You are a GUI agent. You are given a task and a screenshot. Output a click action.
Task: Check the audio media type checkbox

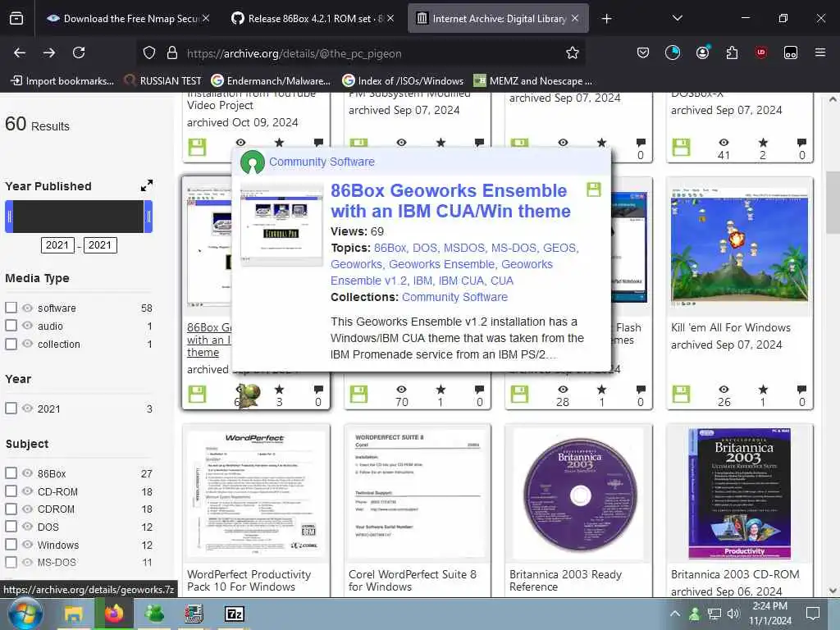pyautogui.click(x=11, y=326)
